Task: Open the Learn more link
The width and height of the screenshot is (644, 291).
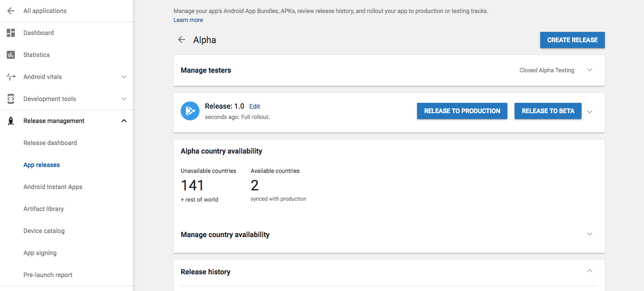Action: (188, 20)
